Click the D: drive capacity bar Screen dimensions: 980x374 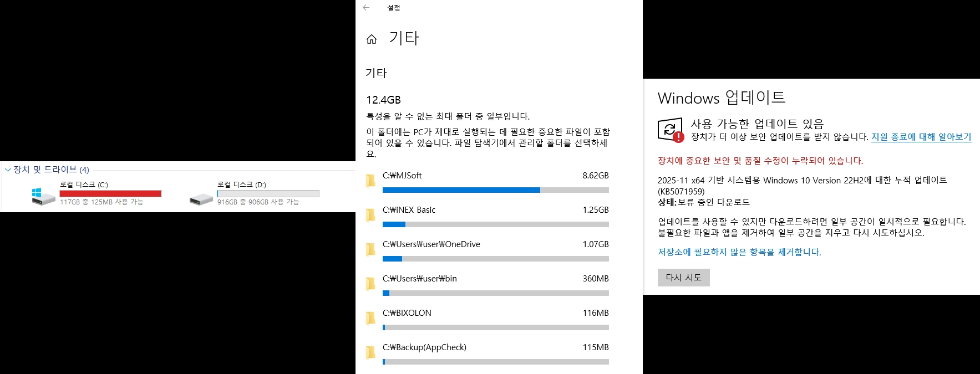[268, 193]
